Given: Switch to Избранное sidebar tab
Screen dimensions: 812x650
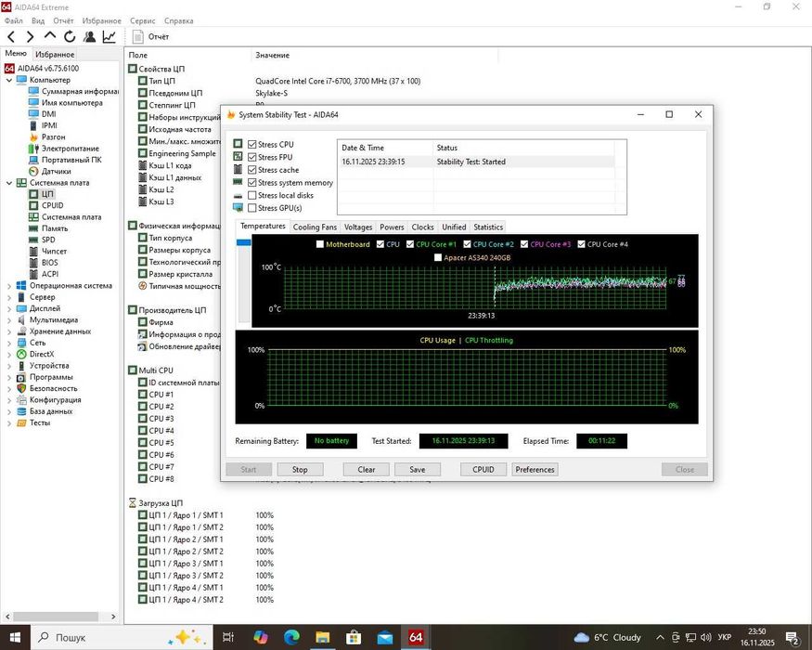Looking at the screenshot, I should coord(55,55).
